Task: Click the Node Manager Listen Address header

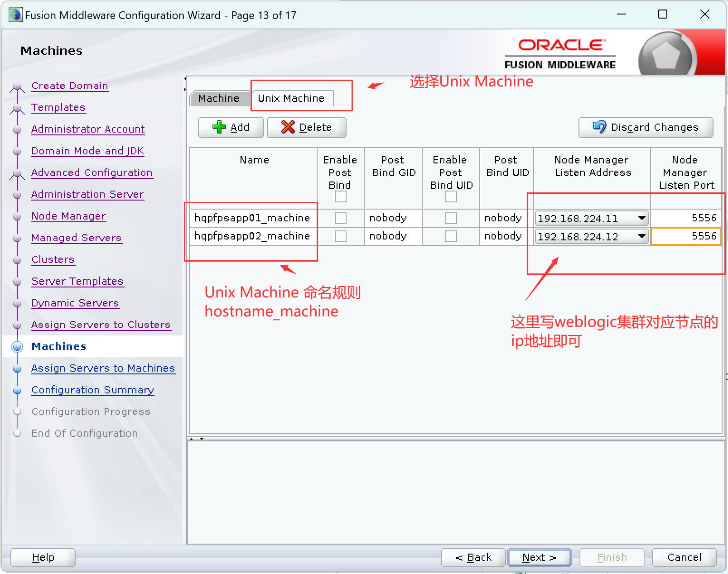Action: [592, 178]
